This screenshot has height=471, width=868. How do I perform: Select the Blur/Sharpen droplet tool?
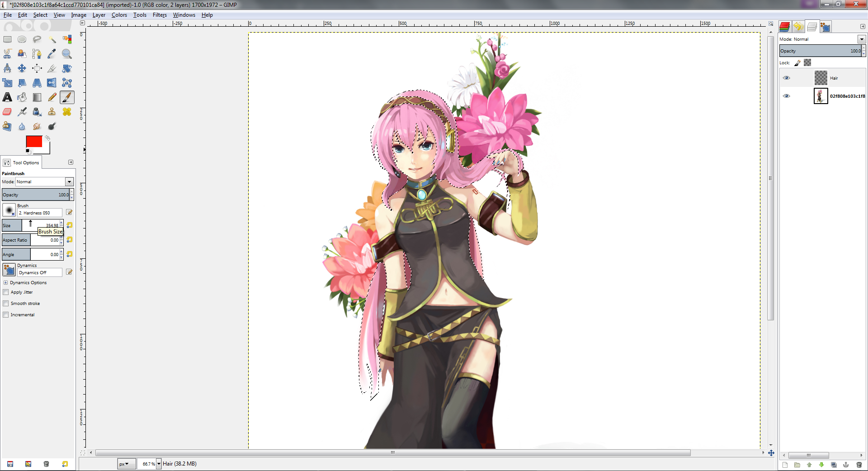coord(22,126)
